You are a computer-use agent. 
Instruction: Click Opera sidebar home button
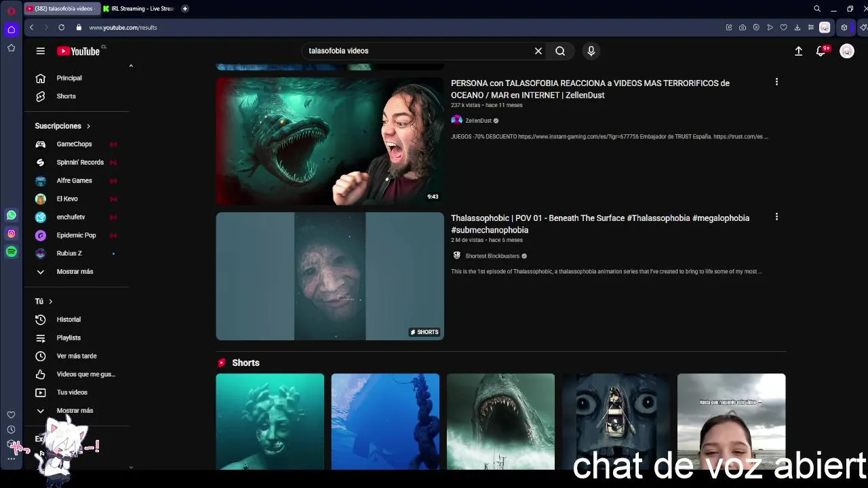pyautogui.click(x=12, y=30)
